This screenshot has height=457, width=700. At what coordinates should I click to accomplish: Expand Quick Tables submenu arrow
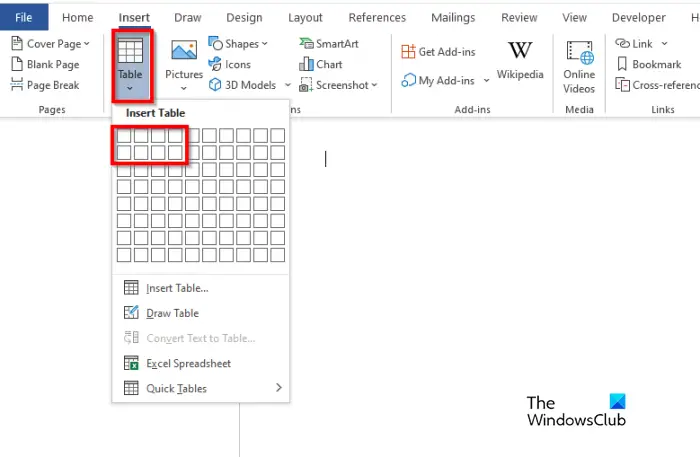(279, 387)
